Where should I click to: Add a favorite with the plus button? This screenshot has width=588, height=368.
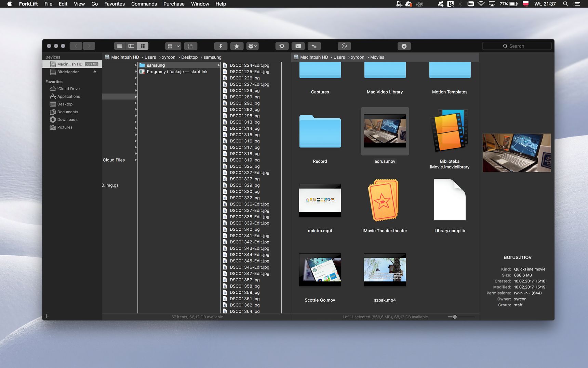[46, 316]
